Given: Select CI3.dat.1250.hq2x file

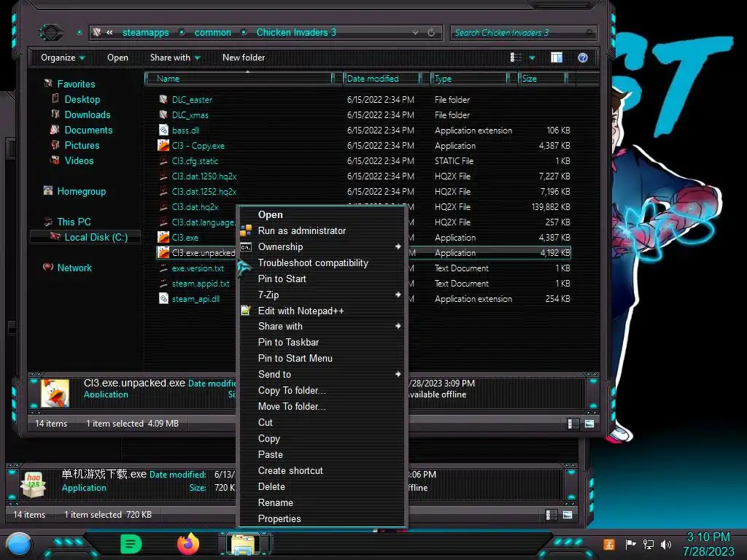Looking at the screenshot, I should coord(204,176).
